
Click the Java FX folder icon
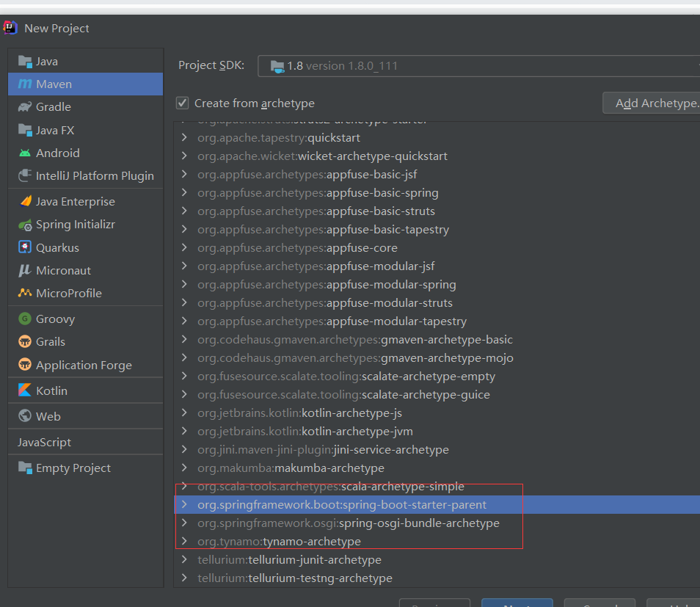click(x=25, y=130)
